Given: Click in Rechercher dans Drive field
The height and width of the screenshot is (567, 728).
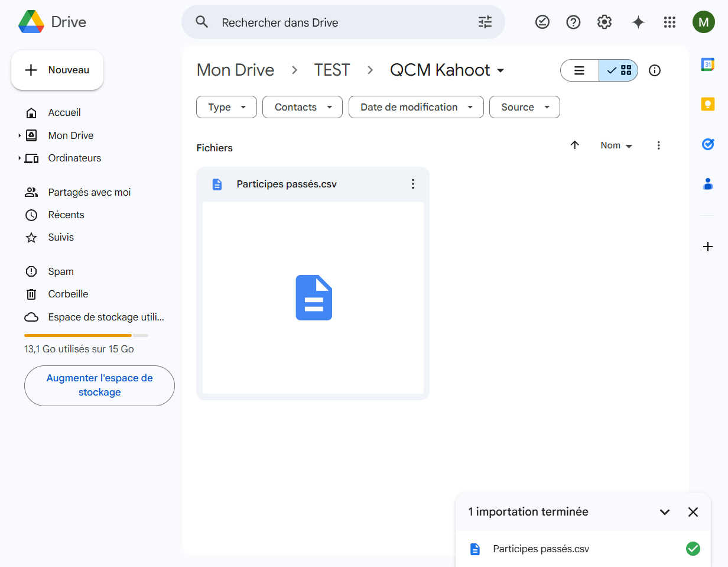Looking at the screenshot, I should pos(343,22).
